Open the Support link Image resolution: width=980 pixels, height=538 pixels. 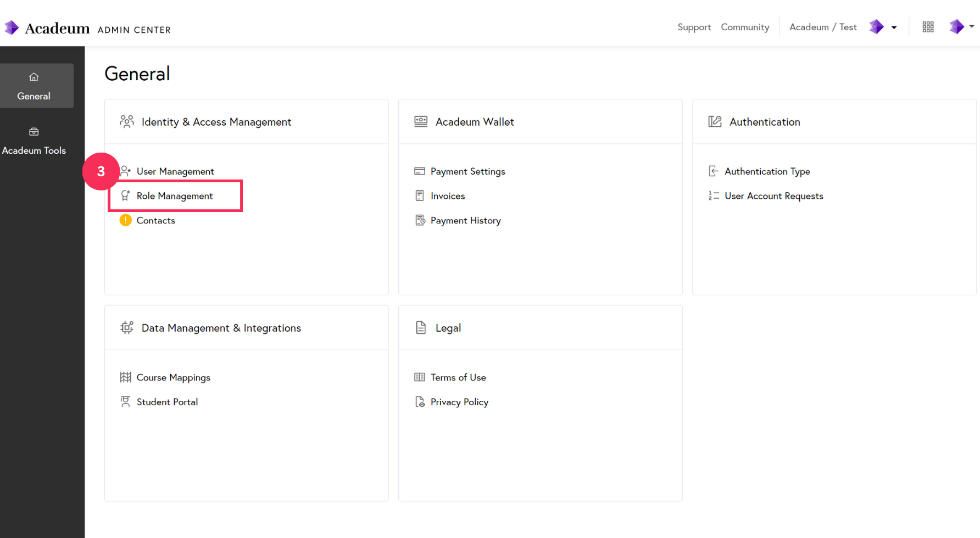(x=694, y=27)
